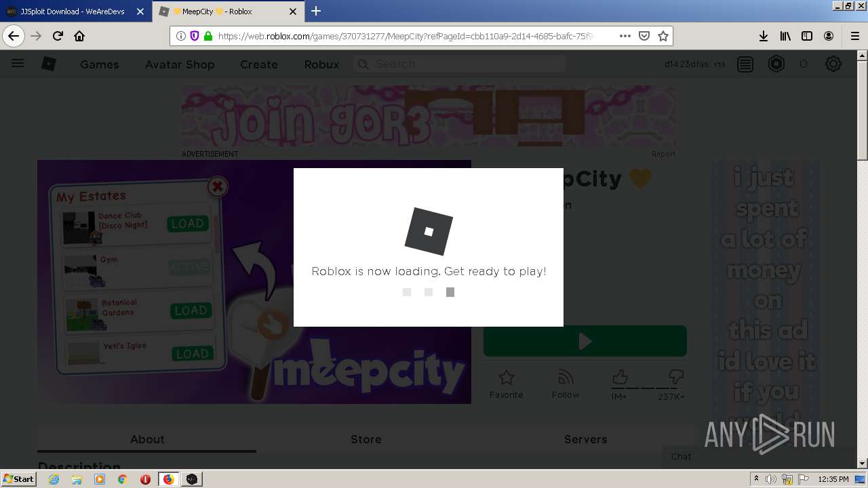The width and height of the screenshot is (868, 488).
Task: Switch to the Servers tab
Action: [x=586, y=439]
